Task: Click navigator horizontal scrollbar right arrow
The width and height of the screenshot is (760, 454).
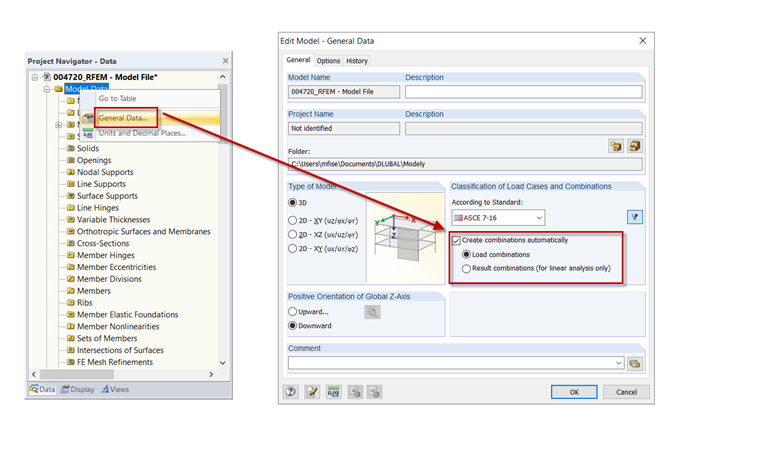Action: tap(211, 374)
